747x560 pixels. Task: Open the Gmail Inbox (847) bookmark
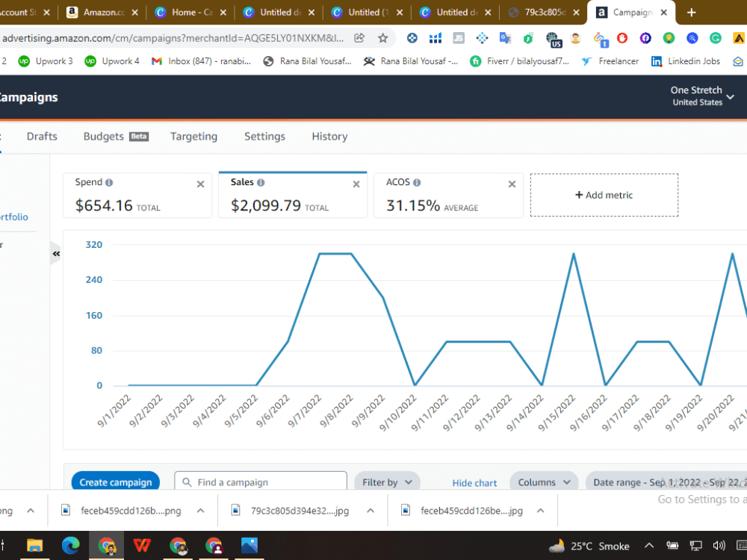[x=201, y=61]
